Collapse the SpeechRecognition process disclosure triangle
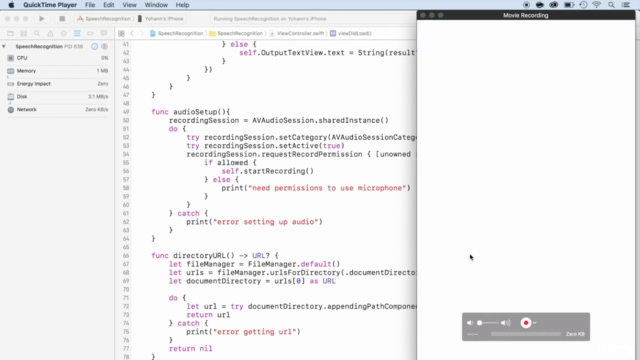Screen dimensions: 640x360 point(4,47)
